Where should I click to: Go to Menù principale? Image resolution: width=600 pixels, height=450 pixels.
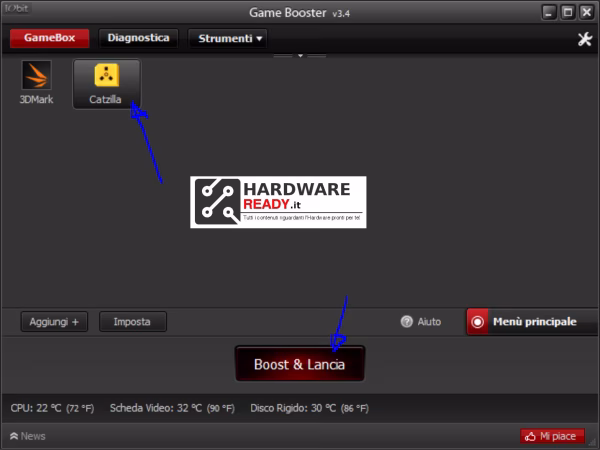(533, 321)
